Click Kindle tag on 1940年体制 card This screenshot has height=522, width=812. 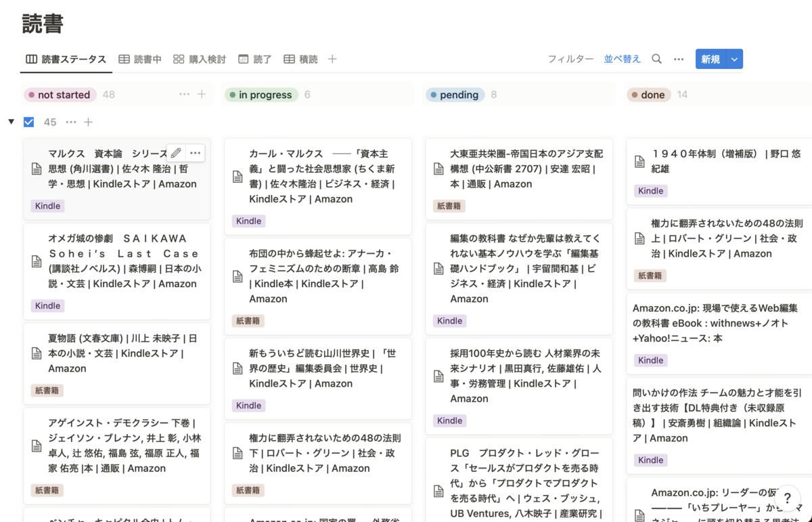[x=650, y=191]
